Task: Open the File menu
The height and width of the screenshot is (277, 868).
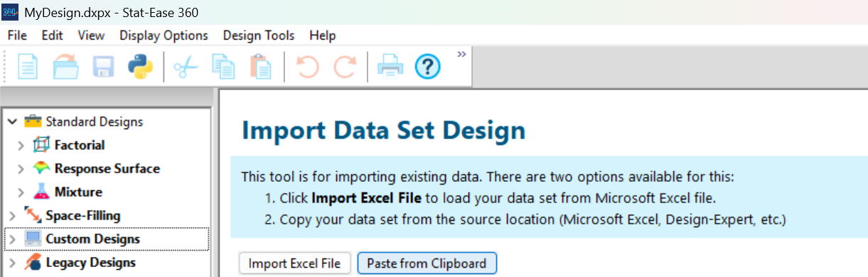Action: coord(17,36)
